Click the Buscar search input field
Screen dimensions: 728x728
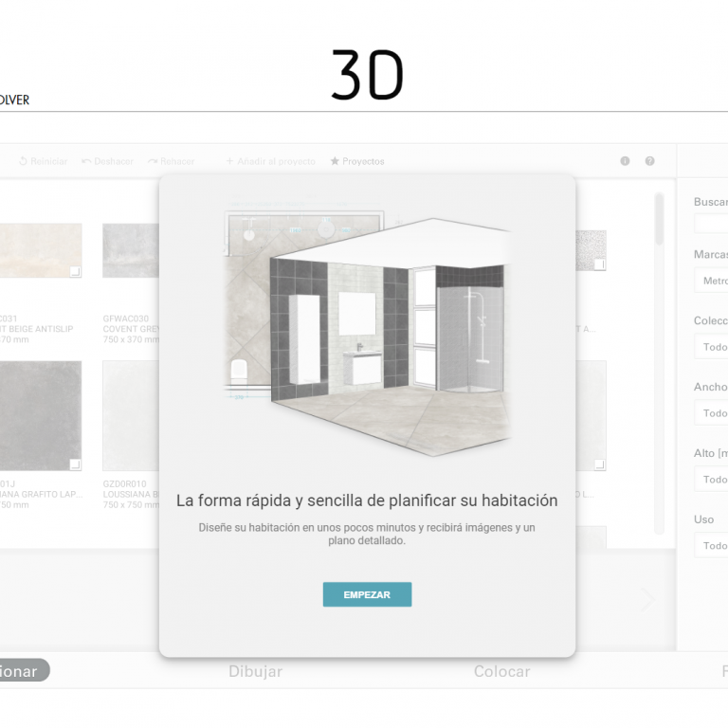pos(711,224)
